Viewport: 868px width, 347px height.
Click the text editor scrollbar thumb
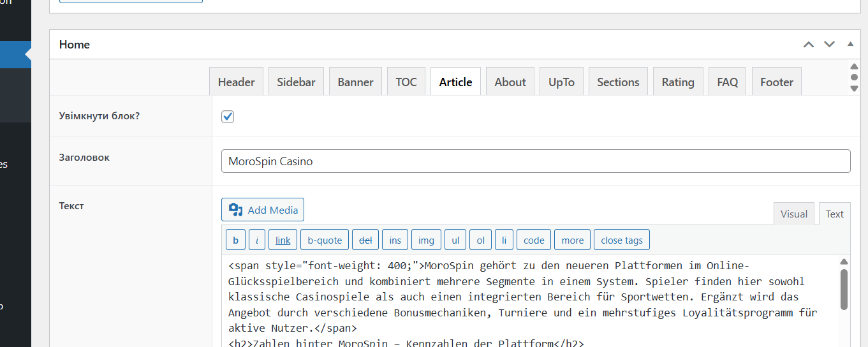[844, 289]
